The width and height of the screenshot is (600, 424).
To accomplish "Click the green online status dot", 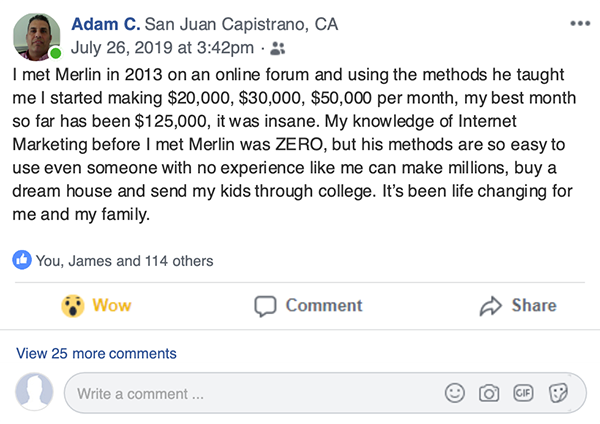I will pyautogui.click(x=56, y=54).
